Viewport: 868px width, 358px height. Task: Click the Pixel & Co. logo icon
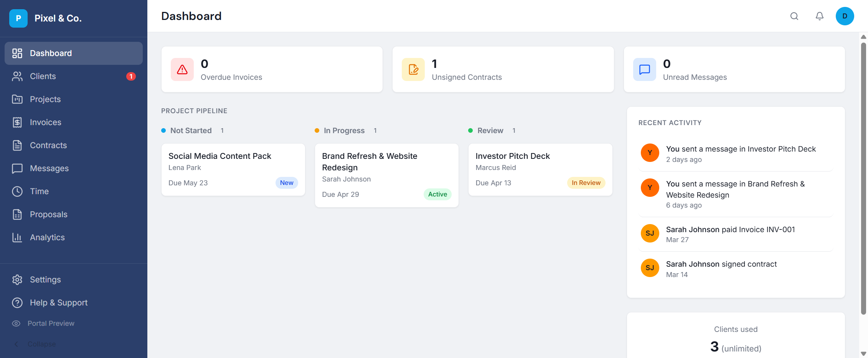tap(18, 18)
